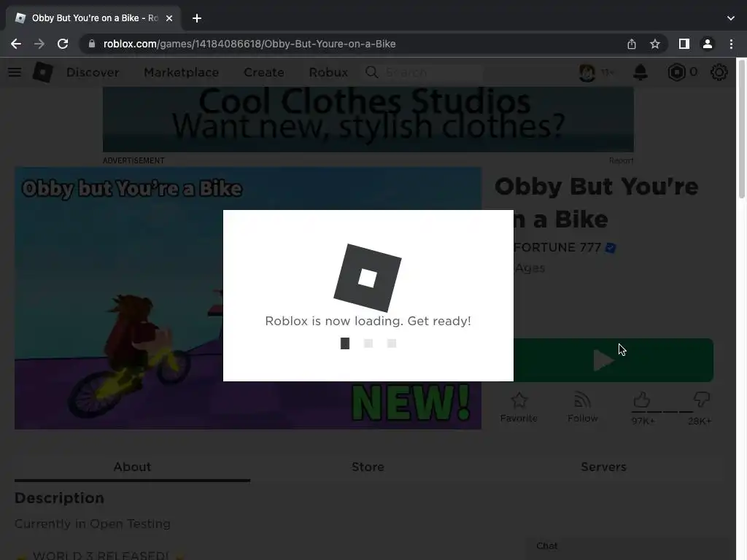This screenshot has width=747, height=560.
Task: Click the like ratio vote bar
Action: coord(662,412)
